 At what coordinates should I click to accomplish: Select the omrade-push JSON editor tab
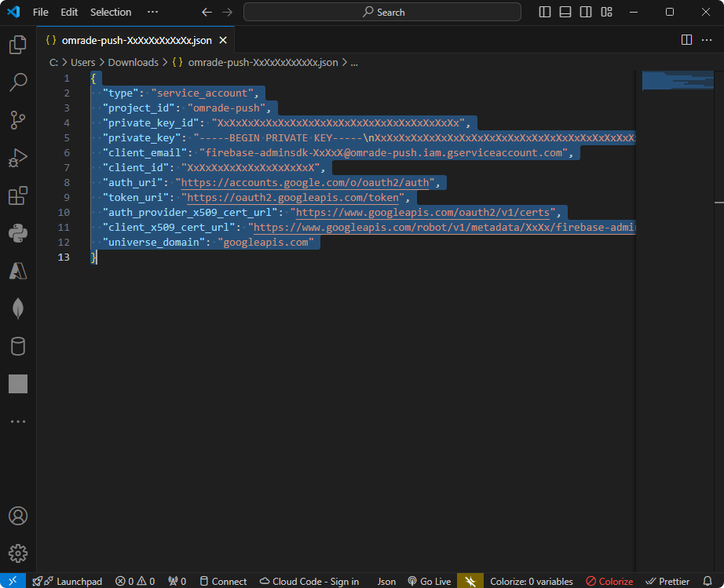(x=136, y=40)
